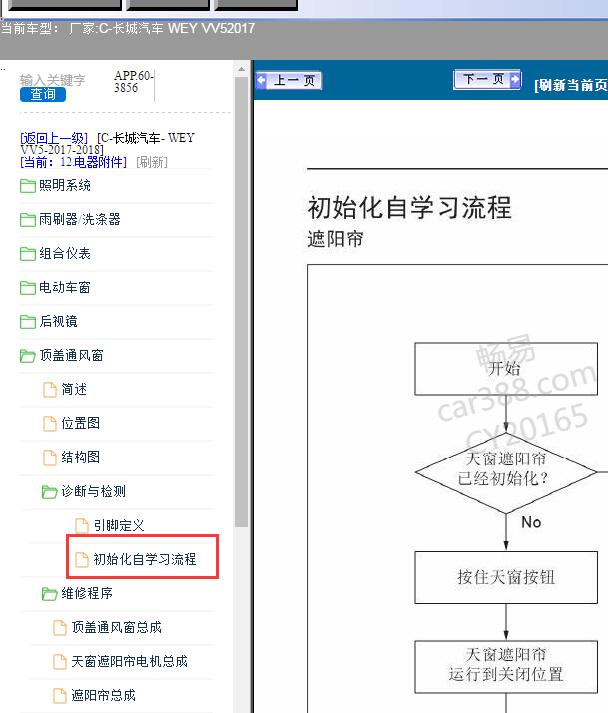This screenshot has height=713, width=608.
Task: Click the 初始化自学习流程 page heading
Action: (x=410, y=207)
